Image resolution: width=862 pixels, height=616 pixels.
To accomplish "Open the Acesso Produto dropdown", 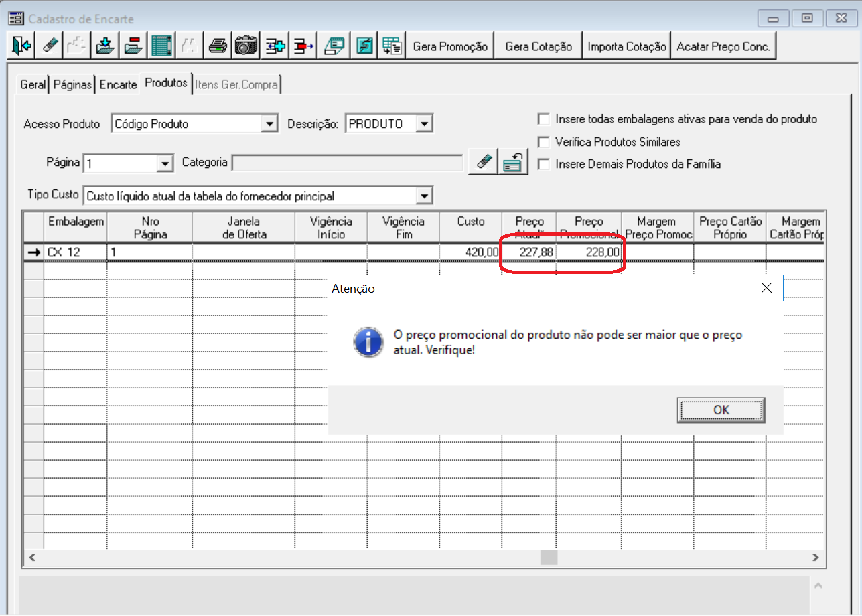I will point(269,124).
